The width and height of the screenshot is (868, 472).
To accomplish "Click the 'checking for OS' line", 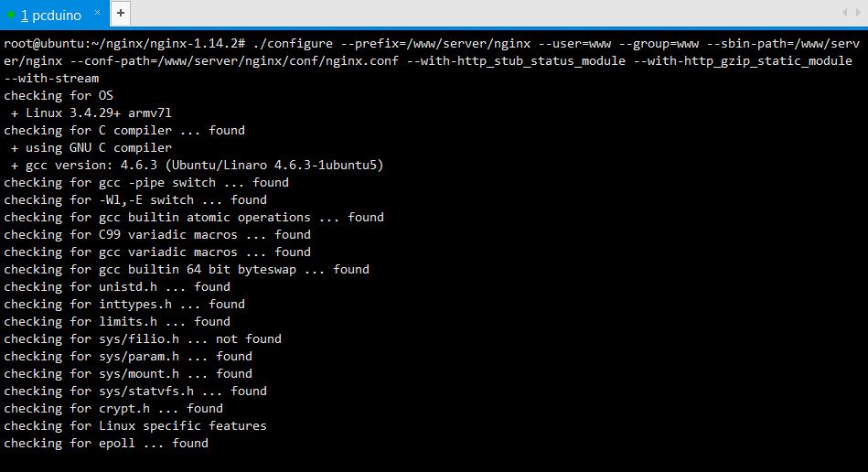I will (59, 96).
